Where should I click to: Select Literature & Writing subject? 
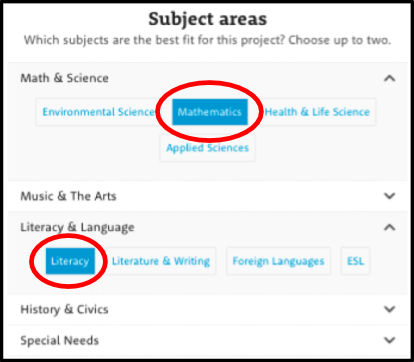point(161,261)
